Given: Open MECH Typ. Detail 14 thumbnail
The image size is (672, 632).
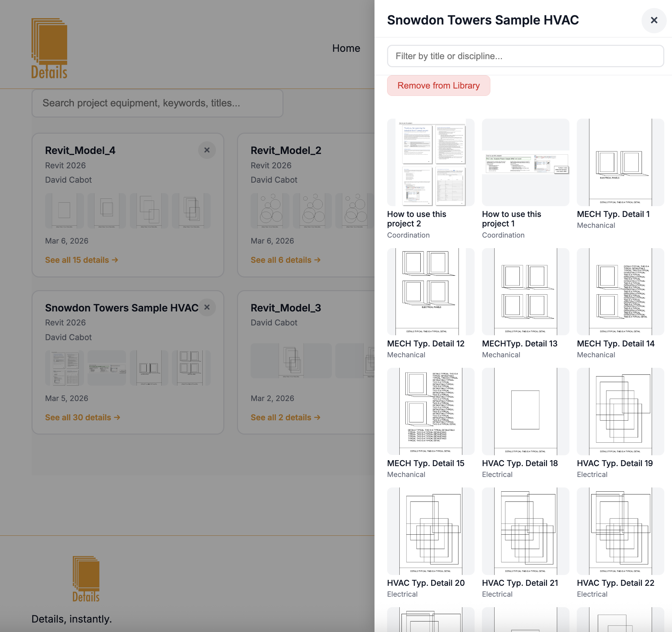Looking at the screenshot, I should (620, 292).
